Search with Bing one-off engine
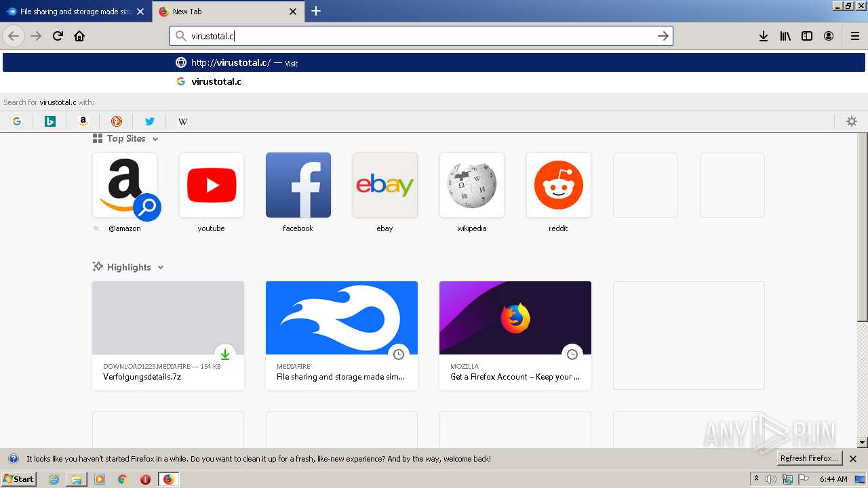Screen dimensions: 868x488 [x=50, y=121]
